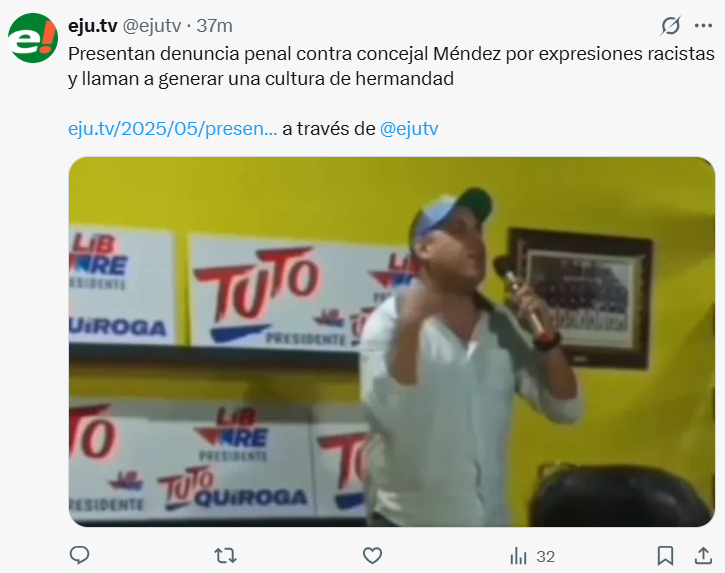This screenshot has height=573, width=725.
Task: Follow the eju.tv/2025/05/presen... article link
Action: click(x=172, y=129)
